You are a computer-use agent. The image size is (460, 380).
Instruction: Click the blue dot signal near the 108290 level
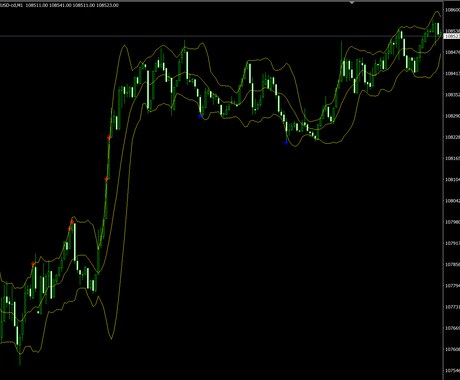coord(200,116)
